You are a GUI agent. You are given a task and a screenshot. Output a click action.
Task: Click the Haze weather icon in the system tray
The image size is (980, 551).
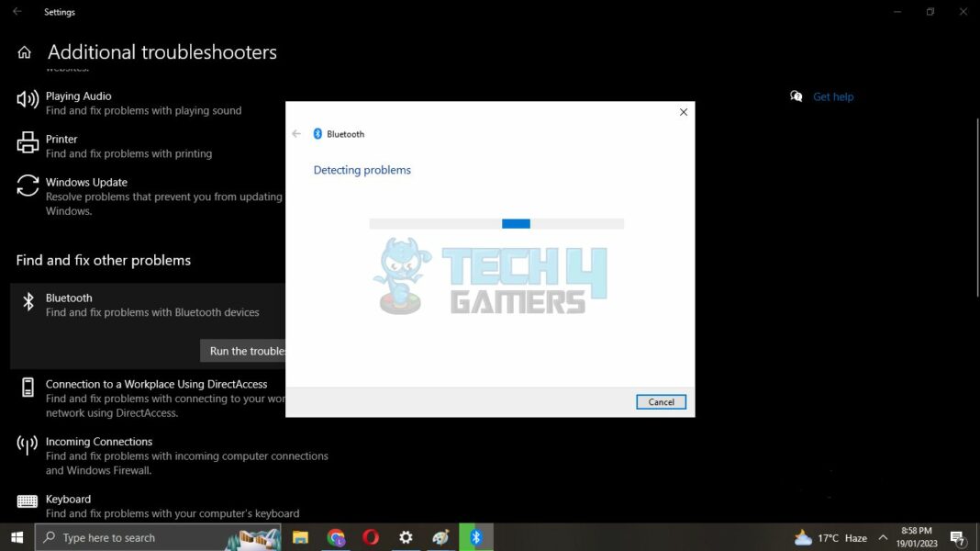(x=802, y=537)
